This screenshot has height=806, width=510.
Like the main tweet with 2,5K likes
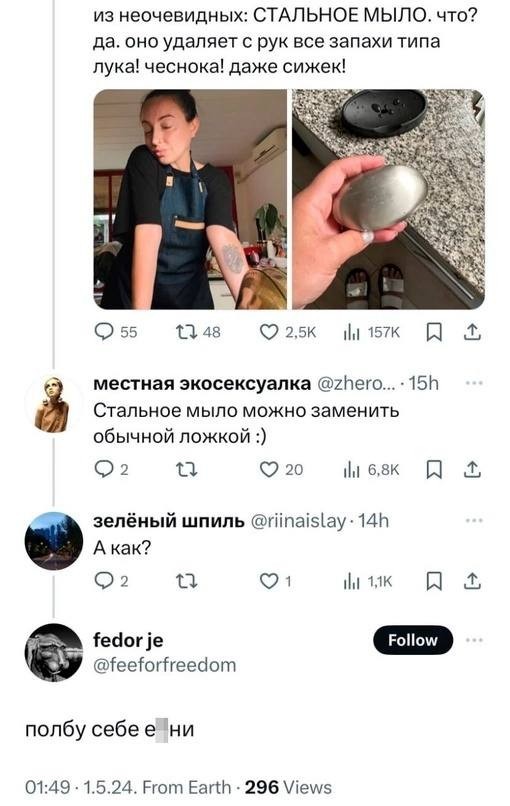288,332
